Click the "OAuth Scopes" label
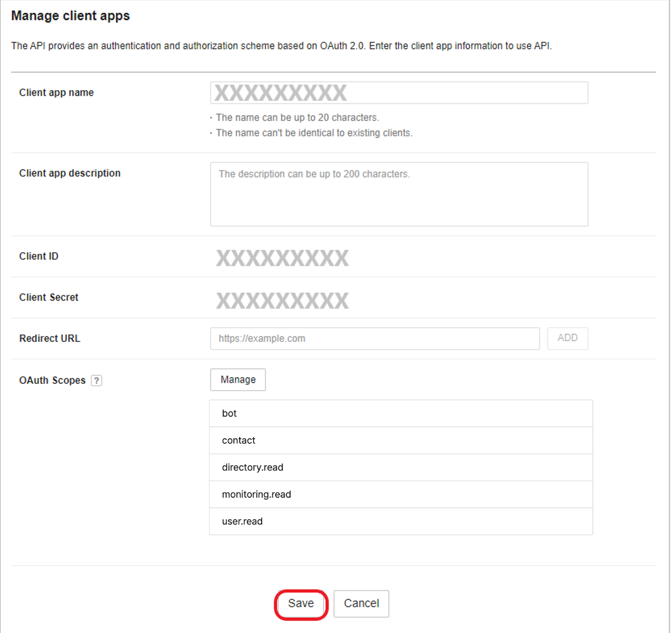Screen dimensions: 672x633 pos(53,381)
